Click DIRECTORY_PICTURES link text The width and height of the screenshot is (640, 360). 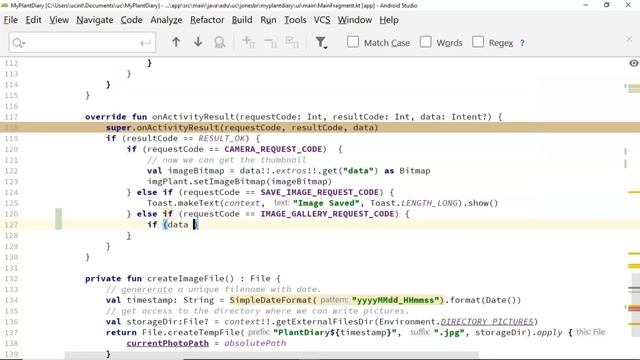pyautogui.click(x=487, y=322)
